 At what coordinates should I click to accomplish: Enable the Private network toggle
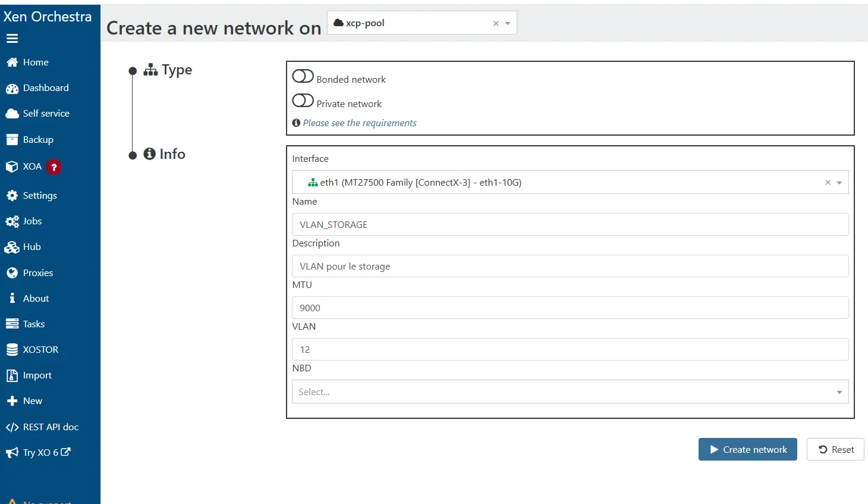coord(303,101)
